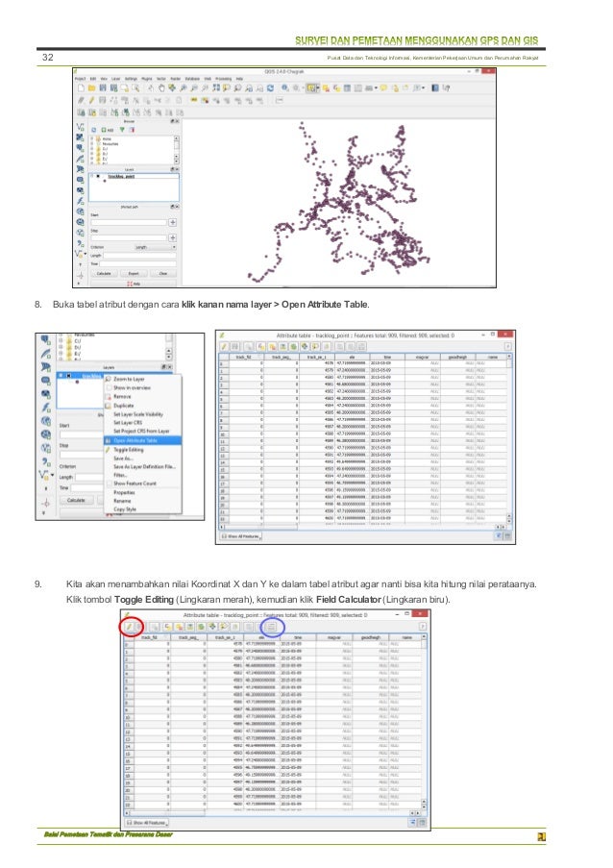Click plus button beside Start field
The width and height of the screenshot is (613, 868).
coord(173,223)
